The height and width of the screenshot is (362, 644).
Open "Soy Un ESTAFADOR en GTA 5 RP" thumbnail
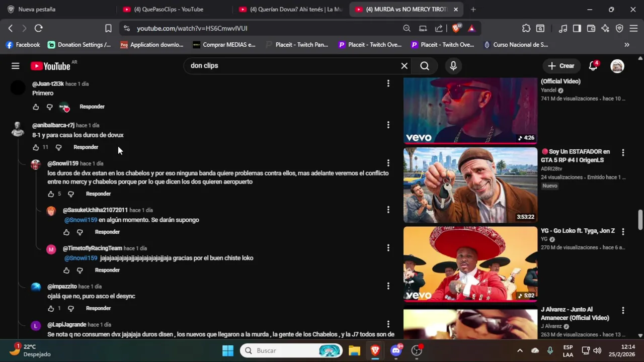(470, 185)
